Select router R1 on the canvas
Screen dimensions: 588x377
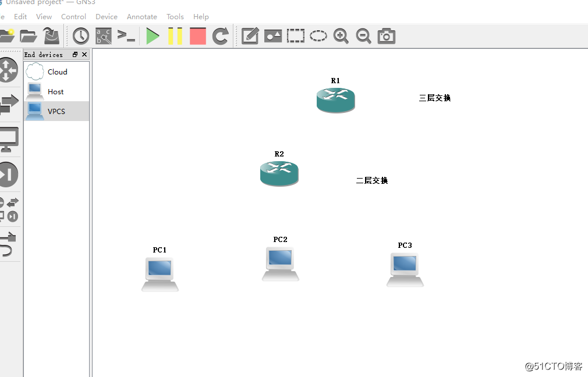(x=335, y=100)
